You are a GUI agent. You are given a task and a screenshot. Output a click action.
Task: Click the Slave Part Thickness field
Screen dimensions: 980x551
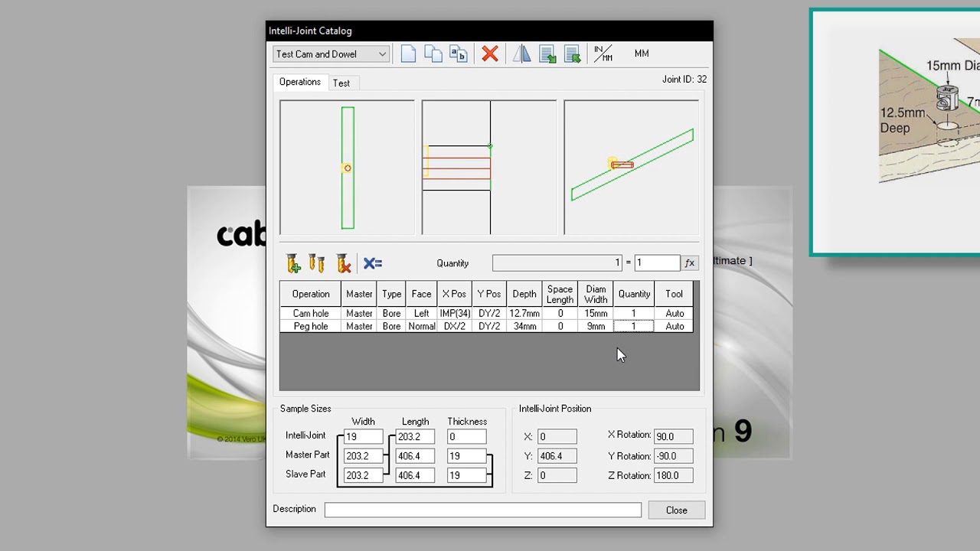pyautogui.click(x=467, y=475)
